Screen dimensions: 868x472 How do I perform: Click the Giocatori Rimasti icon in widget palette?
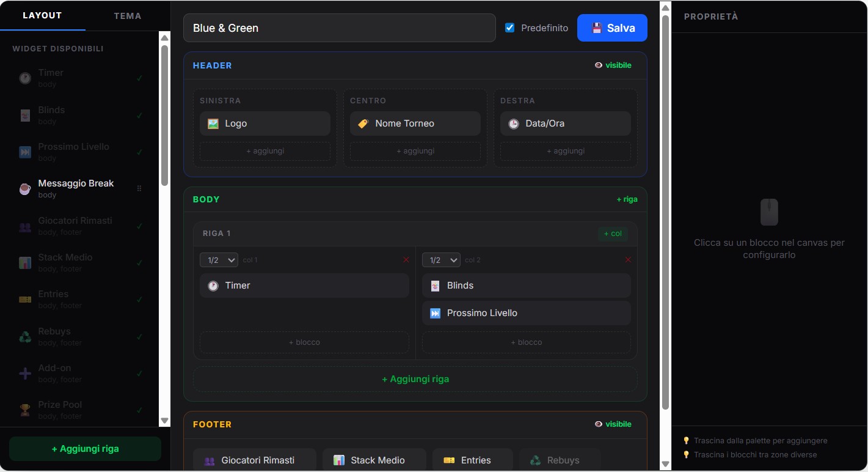coord(25,226)
